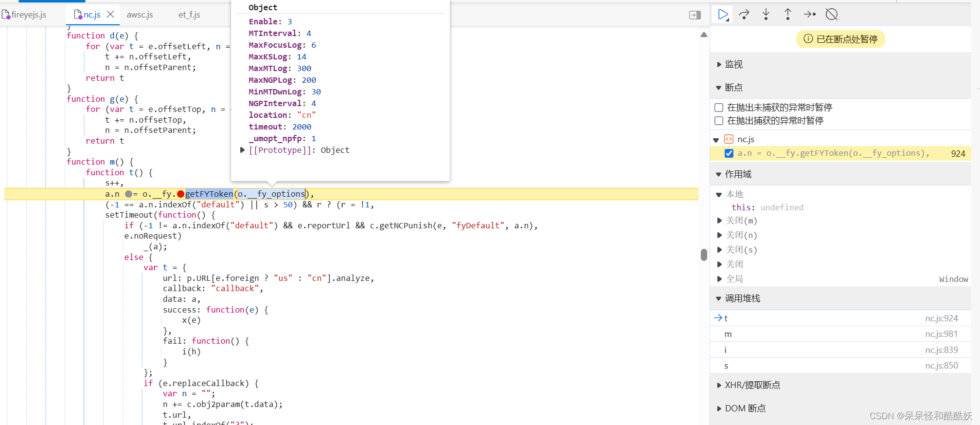Expand the 监视 watch section
This screenshot has width=980, height=425.
[719, 64]
